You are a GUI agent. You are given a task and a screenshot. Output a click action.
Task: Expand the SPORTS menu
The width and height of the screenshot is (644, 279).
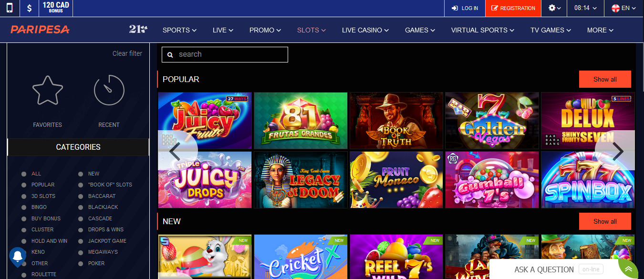179,30
